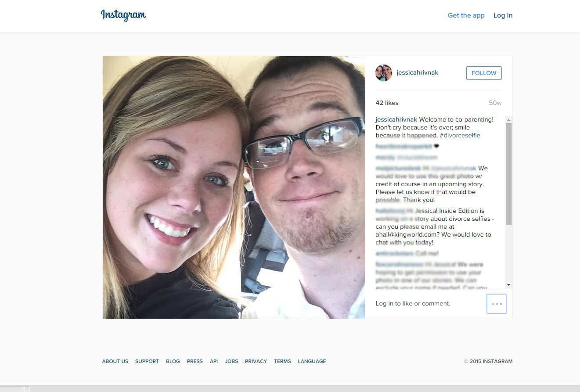Click Log in to like or comment

[413, 303]
